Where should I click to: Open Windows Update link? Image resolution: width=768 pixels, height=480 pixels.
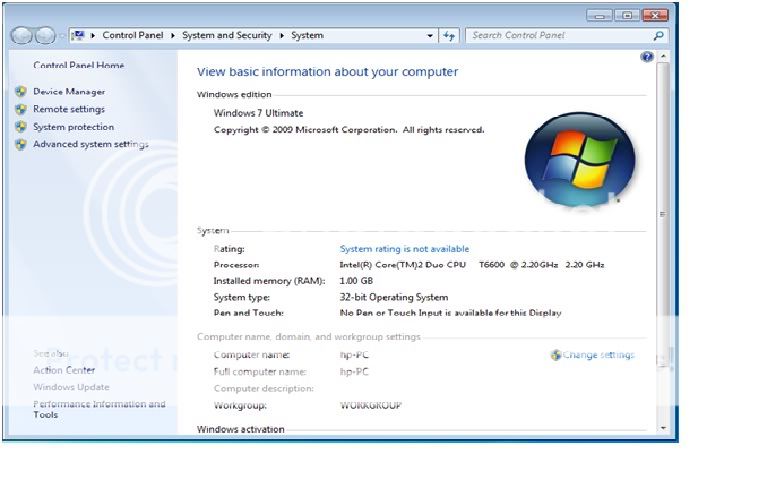pos(72,387)
